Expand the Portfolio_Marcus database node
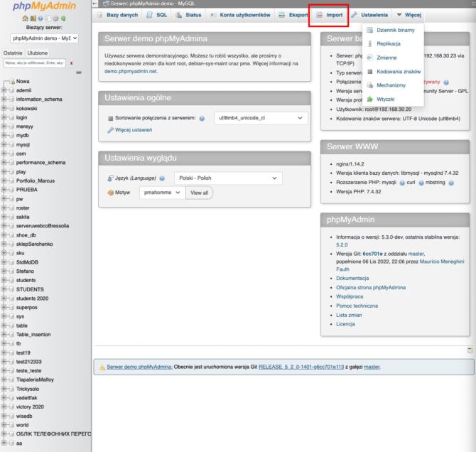 [4, 181]
